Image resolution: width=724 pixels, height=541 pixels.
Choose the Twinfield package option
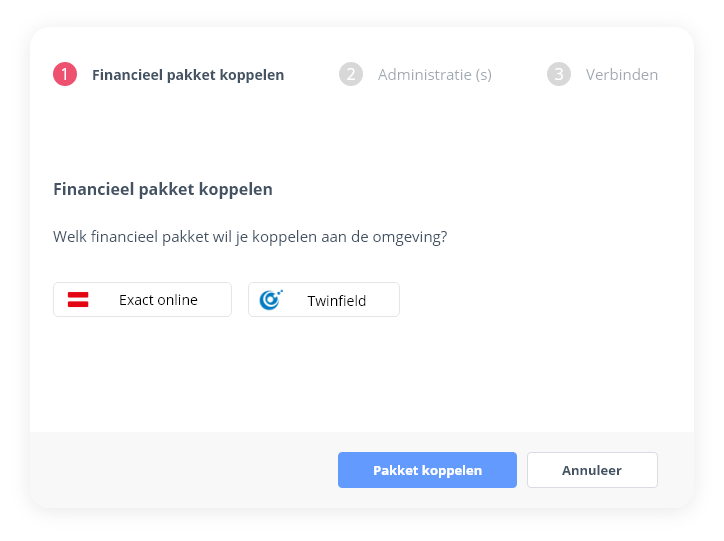tap(324, 300)
